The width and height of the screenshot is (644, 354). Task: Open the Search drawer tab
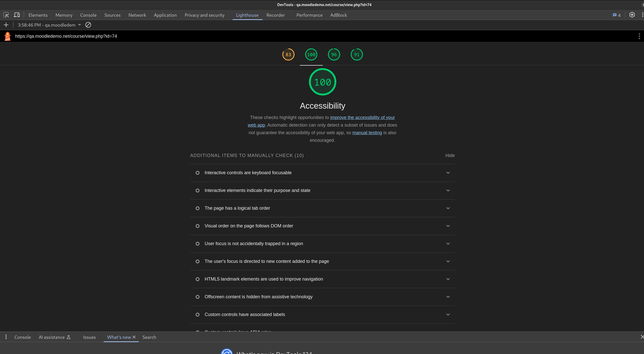click(x=149, y=337)
